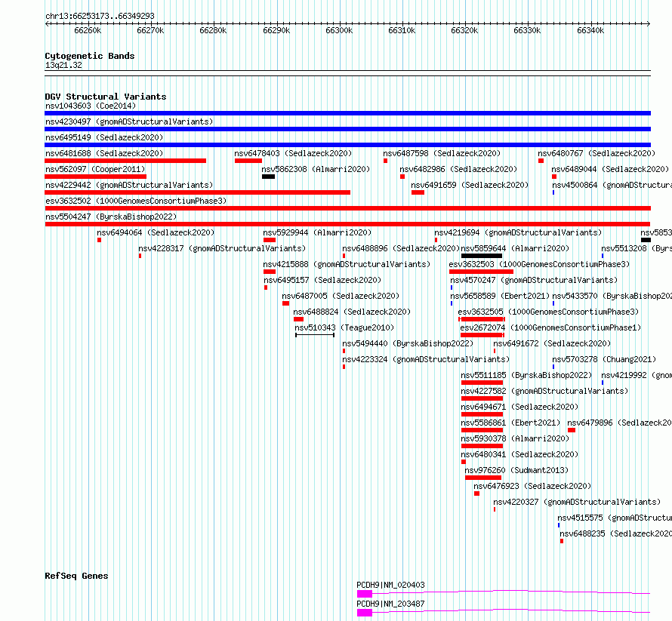Select nsv6494064 (Sedlazeck2020) label
Image resolution: width=672 pixels, height=621 pixels.
coord(156,232)
